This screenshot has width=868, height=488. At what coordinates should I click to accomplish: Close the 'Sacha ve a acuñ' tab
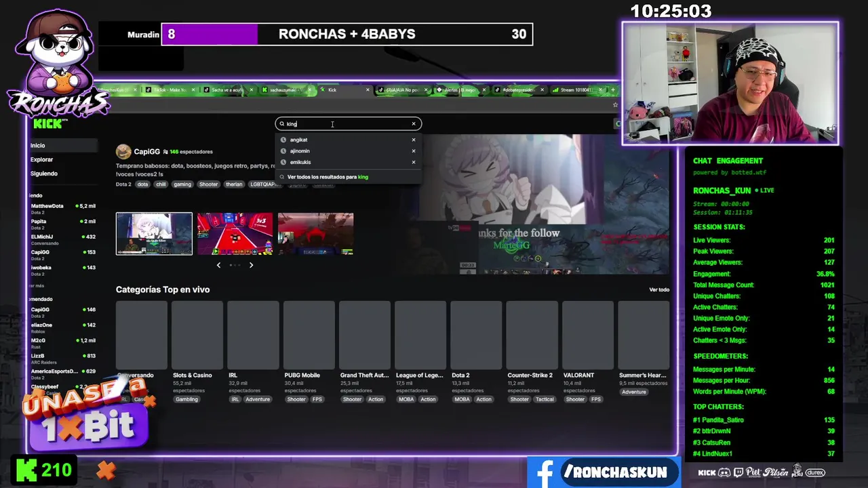pos(252,90)
